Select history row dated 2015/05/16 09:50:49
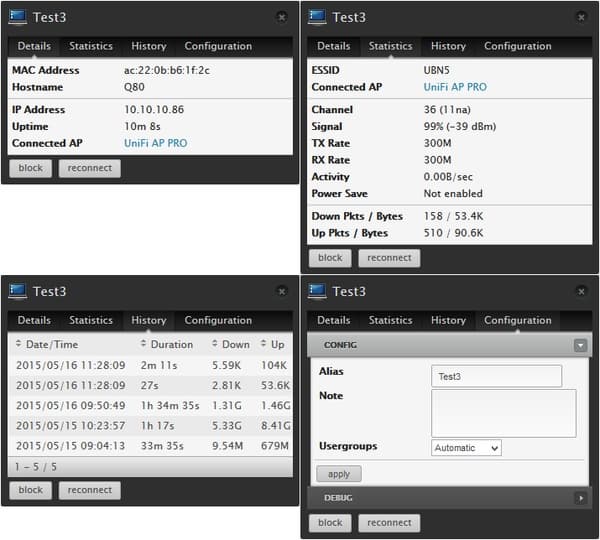The height and width of the screenshot is (540, 600). (150, 406)
